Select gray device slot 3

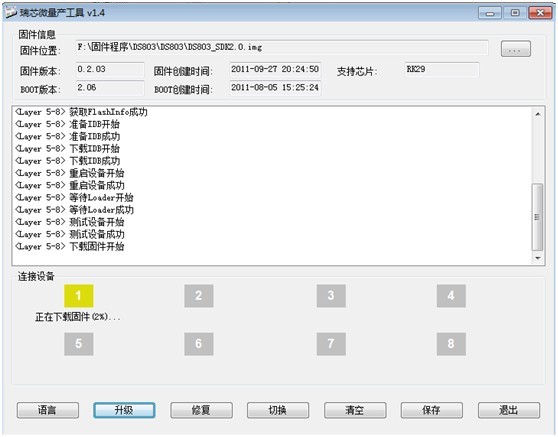tap(331, 296)
